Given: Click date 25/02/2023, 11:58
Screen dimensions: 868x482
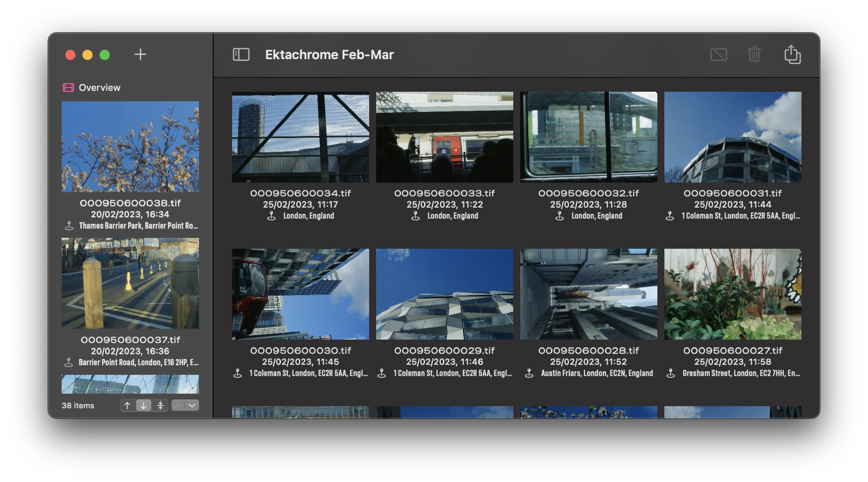Looking at the screenshot, I should (733, 362).
